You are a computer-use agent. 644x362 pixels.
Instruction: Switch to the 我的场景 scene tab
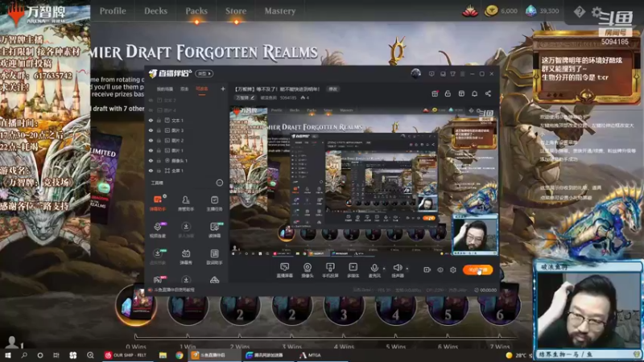click(x=165, y=88)
